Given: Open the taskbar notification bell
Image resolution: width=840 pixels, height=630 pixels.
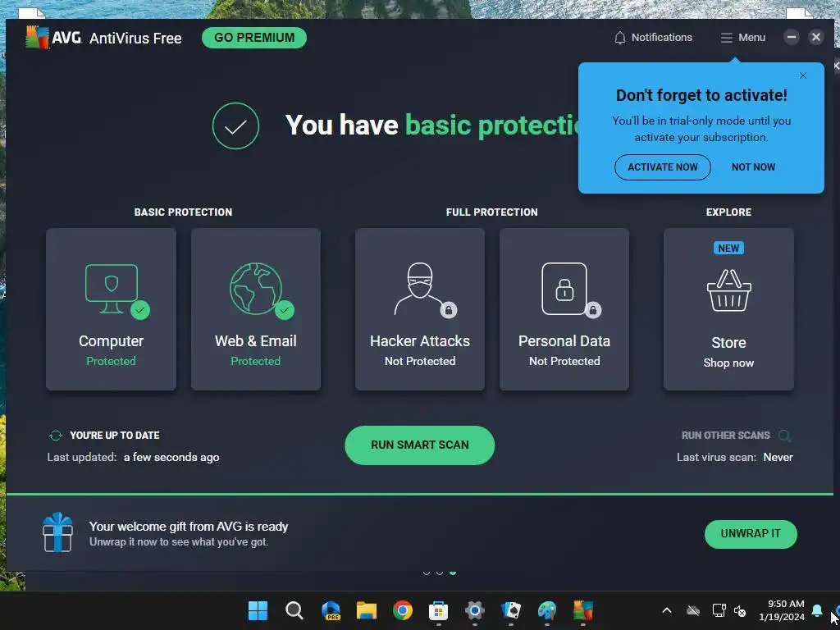Looking at the screenshot, I should [x=817, y=610].
